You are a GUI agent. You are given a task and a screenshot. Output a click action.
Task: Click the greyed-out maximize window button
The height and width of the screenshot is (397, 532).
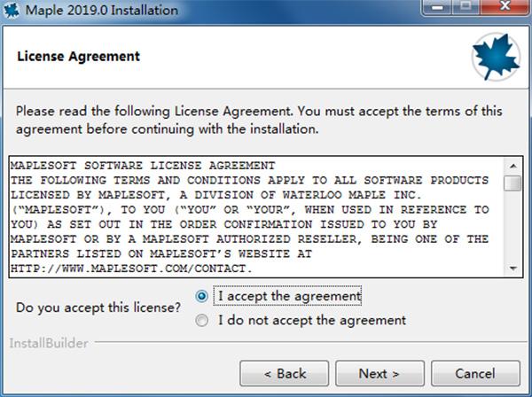465,7
